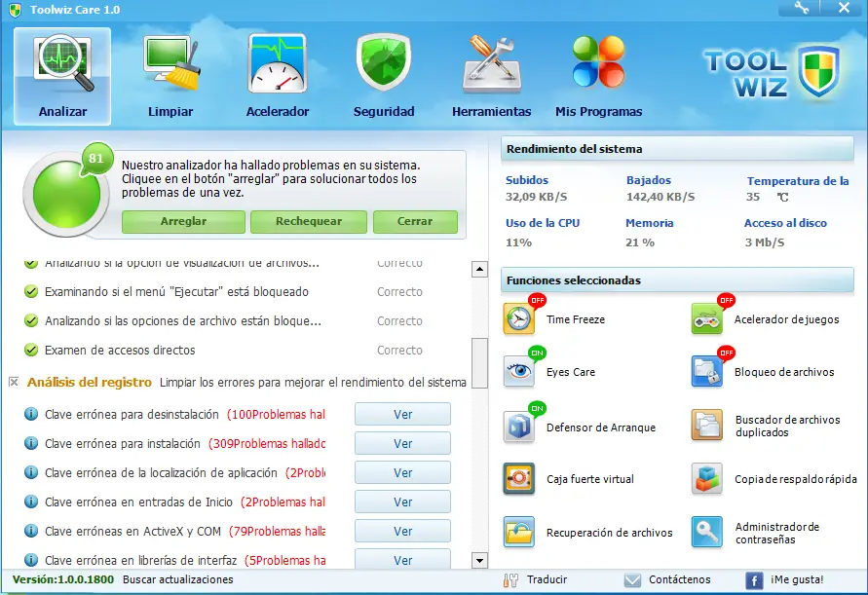
Task: Close the Toolwiz Care window
Action: [x=844, y=8]
